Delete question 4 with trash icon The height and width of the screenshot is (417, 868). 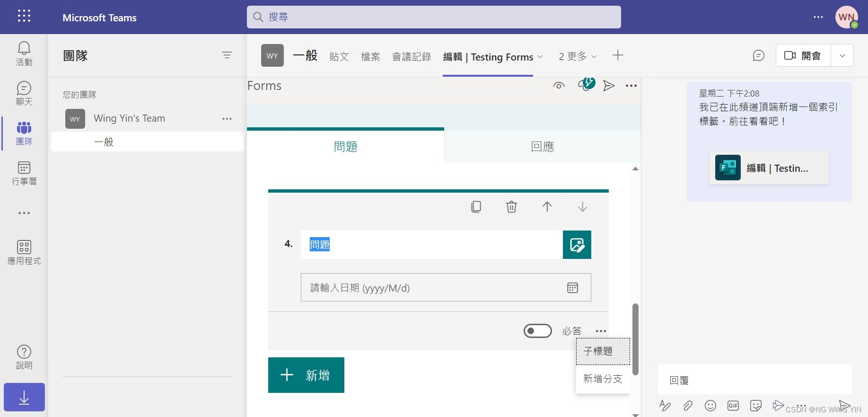pos(511,207)
